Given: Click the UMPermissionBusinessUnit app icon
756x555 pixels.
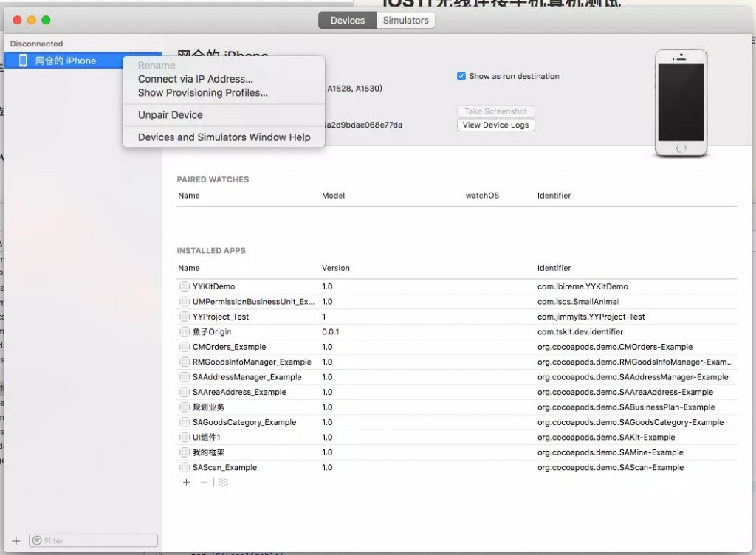Looking at the screenshot, I should tap(184, 302).
